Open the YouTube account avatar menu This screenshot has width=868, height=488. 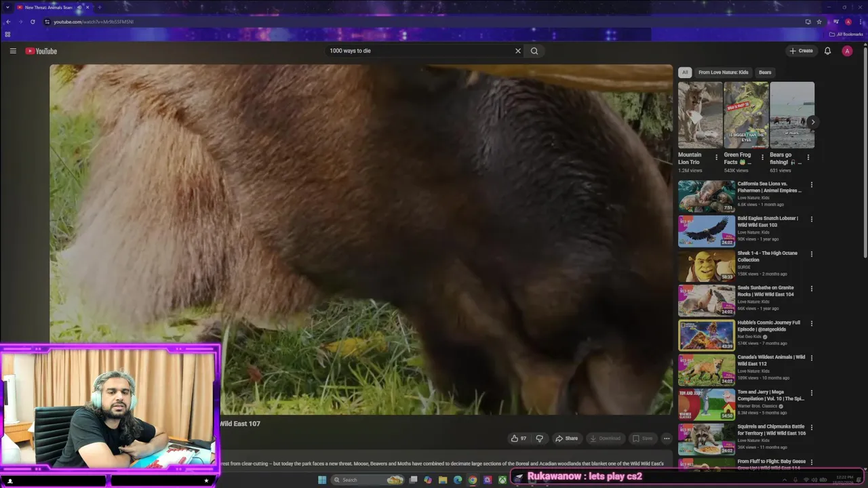847,51
